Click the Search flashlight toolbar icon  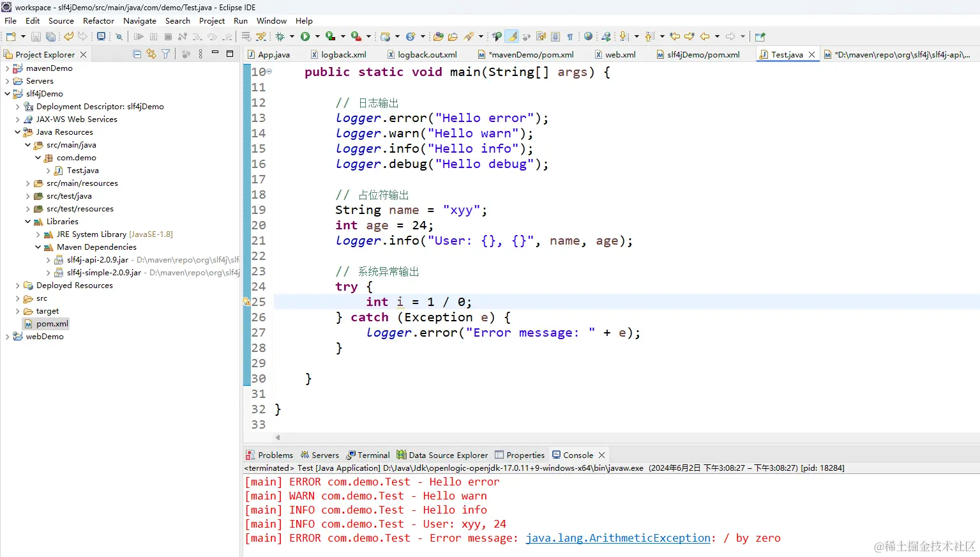click(469, 36)
